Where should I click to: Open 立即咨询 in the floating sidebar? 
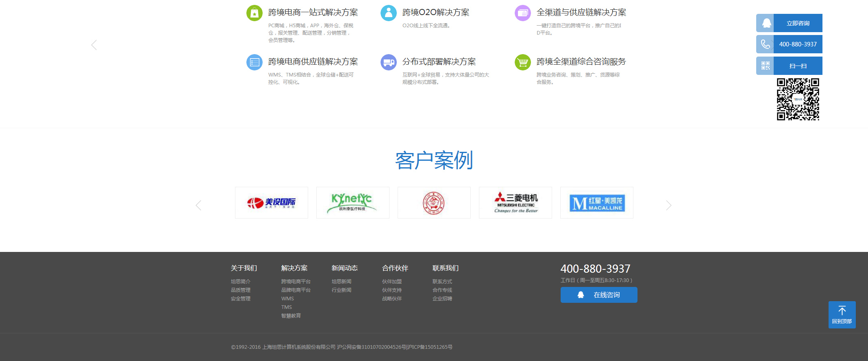pyautogui.click(x=797, y=23)
